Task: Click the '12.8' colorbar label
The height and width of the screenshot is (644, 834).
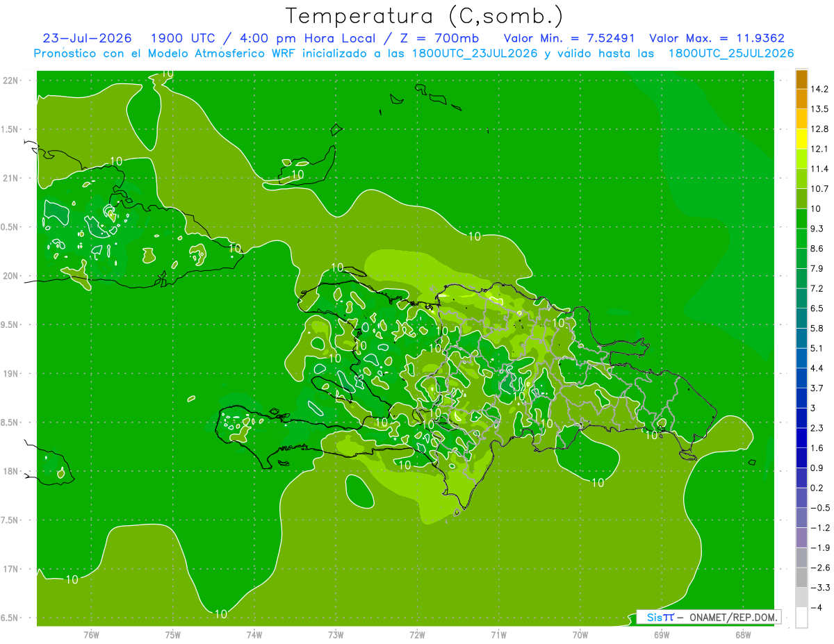Action: click(820, 129)
